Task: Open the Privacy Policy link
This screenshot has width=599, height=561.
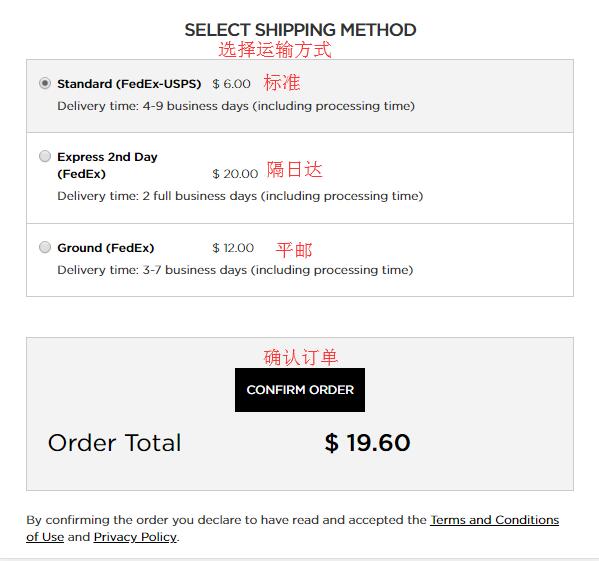Action: tap(135, 537)
